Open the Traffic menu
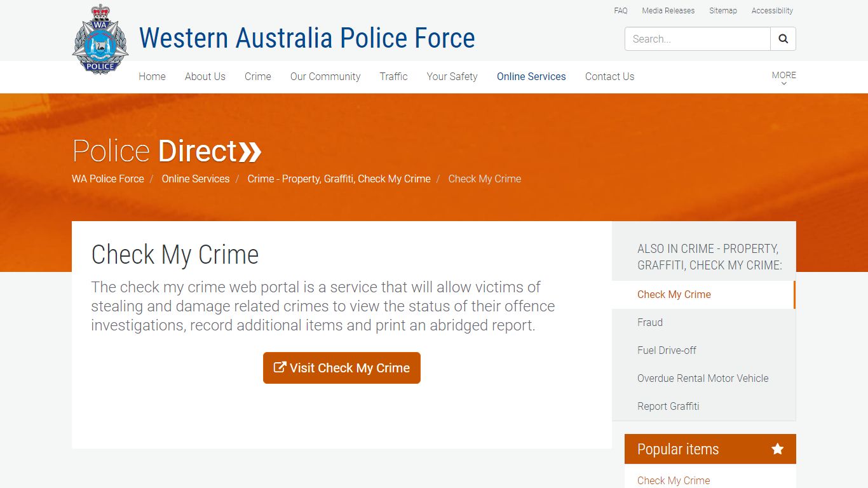Image resolution: width=868 pixels, height=488 pixels. tap(393, 76)
